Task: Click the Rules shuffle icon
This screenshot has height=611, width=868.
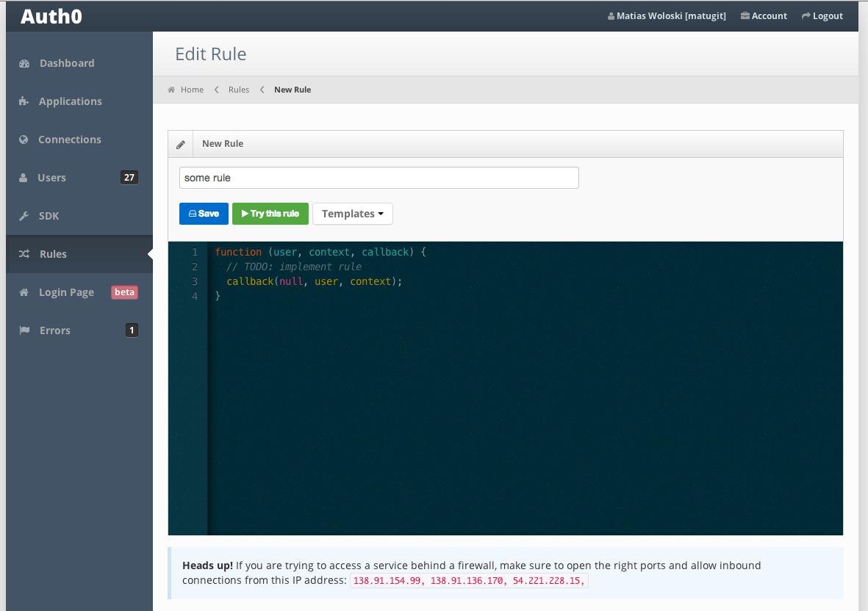Action: click(x=24, y=254)
